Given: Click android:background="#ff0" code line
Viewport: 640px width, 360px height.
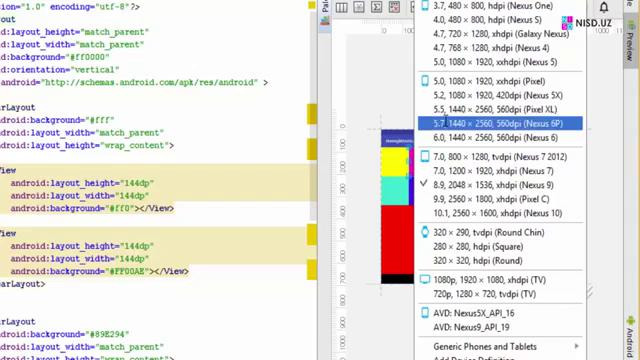Looking at the screenshot, I should [92, 209].
